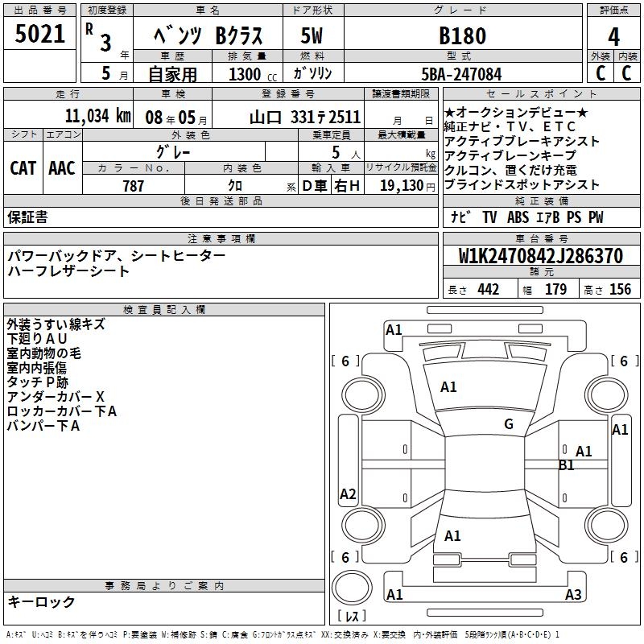
Task: Select note パワーバックドア、シートヒーター
Action: (x=116, y=256)
